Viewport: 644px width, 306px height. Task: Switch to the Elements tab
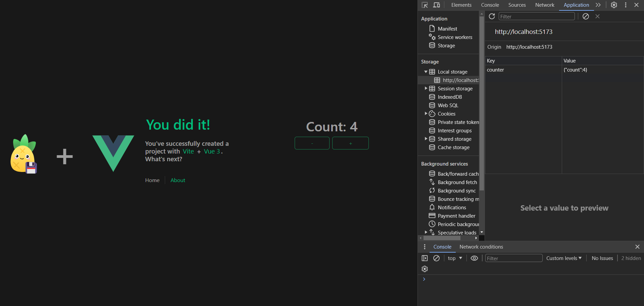(x=461, y=5)
